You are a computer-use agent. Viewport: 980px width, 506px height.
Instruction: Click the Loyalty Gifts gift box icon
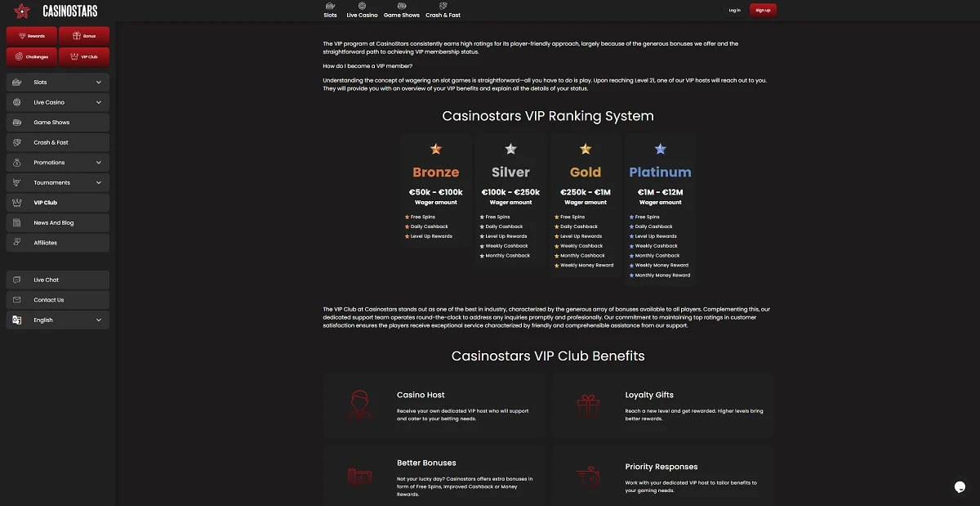[588, 405]
